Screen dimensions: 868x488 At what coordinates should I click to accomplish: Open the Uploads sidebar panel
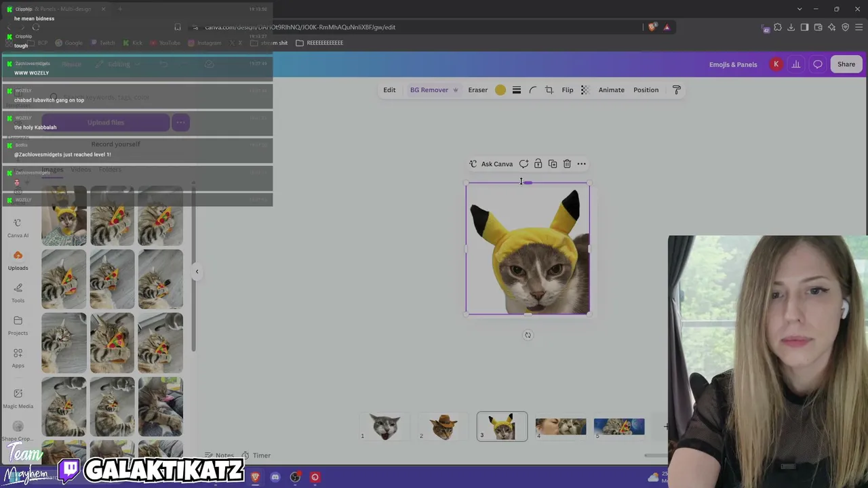(x=18, y=260)
